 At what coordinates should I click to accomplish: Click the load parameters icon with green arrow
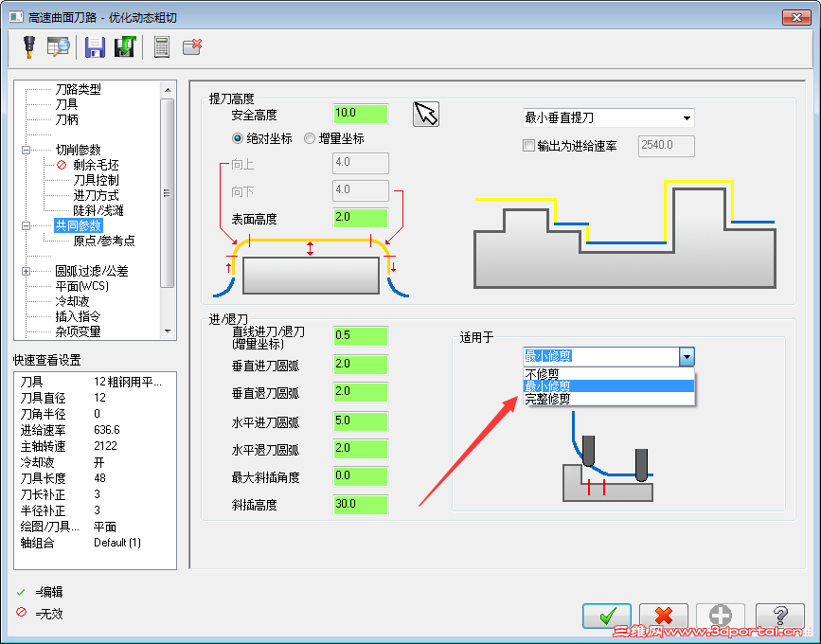point(125,46)
